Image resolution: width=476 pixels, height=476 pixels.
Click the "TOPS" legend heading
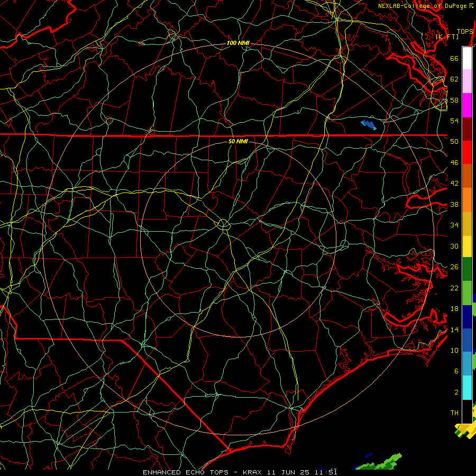point(465,32)
